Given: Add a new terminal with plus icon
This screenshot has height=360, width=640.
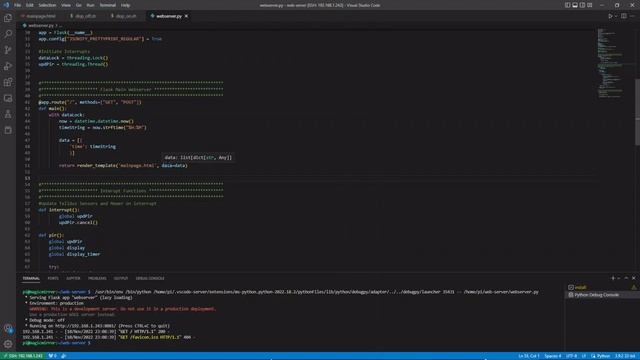Looking at the screenshot, I should pos(613,278).
